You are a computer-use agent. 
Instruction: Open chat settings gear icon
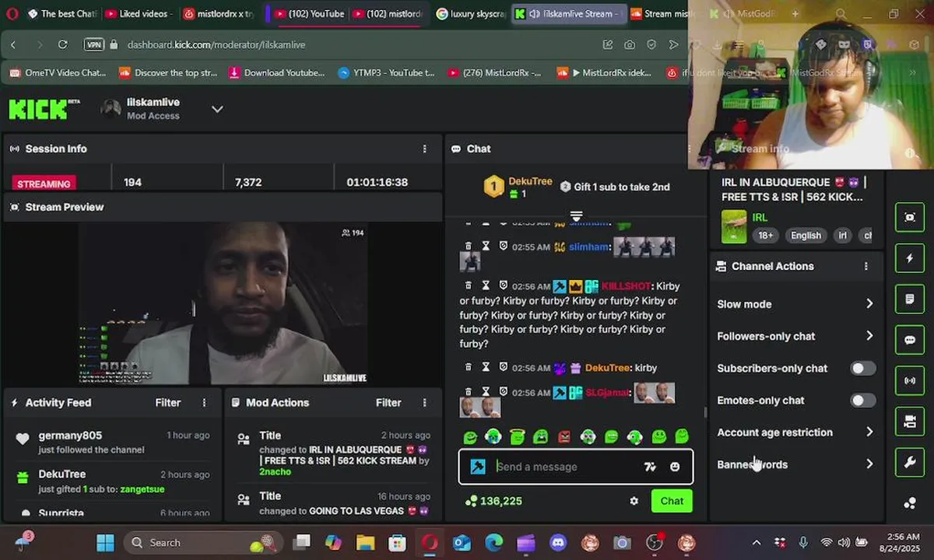pos(634,501)
